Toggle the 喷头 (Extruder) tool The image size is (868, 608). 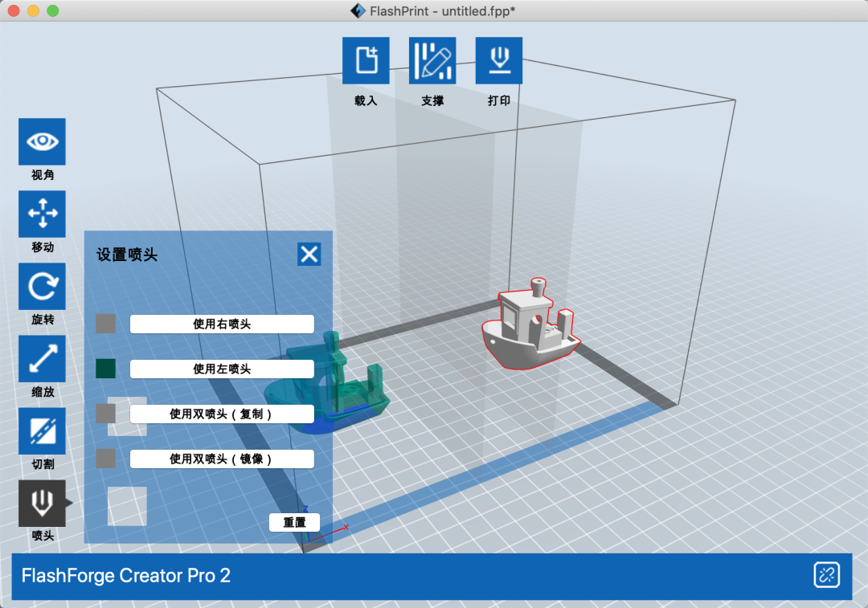(42, 504)
